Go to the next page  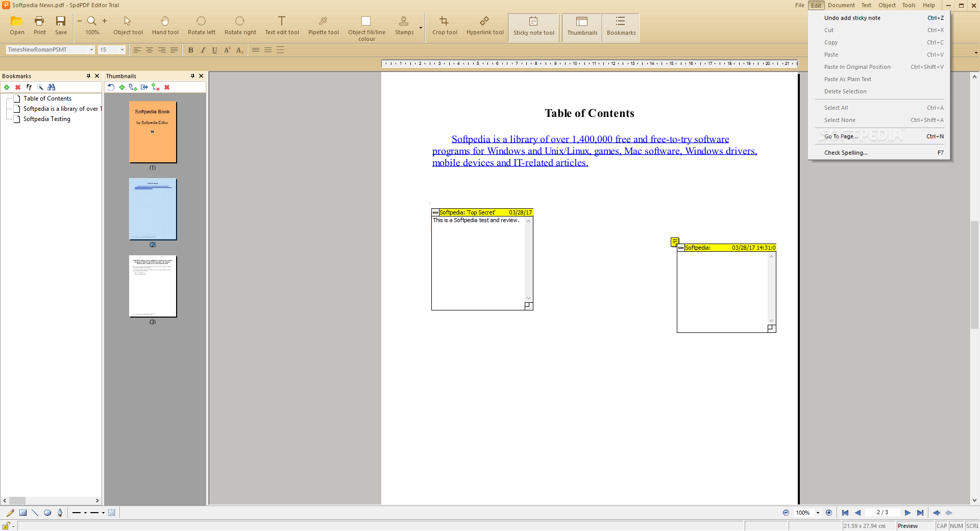click(x=908, y=513)
